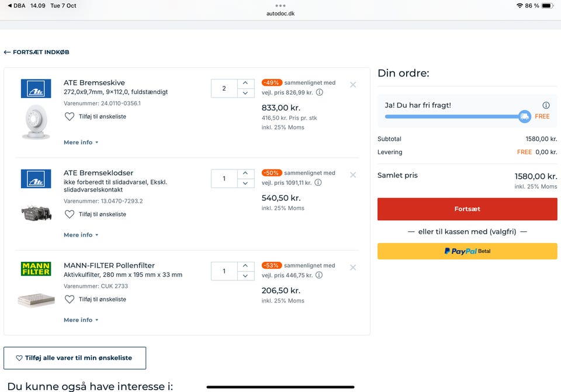Click the Samlet pris total 1580,00 kr.

tap(536, 176)
